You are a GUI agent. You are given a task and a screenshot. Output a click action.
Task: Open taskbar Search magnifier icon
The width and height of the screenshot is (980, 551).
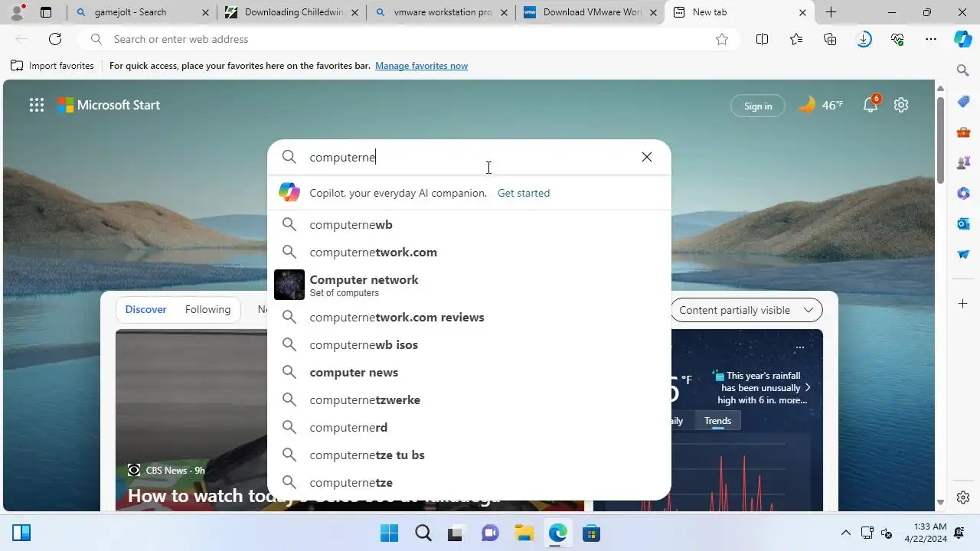pos(423,533)
